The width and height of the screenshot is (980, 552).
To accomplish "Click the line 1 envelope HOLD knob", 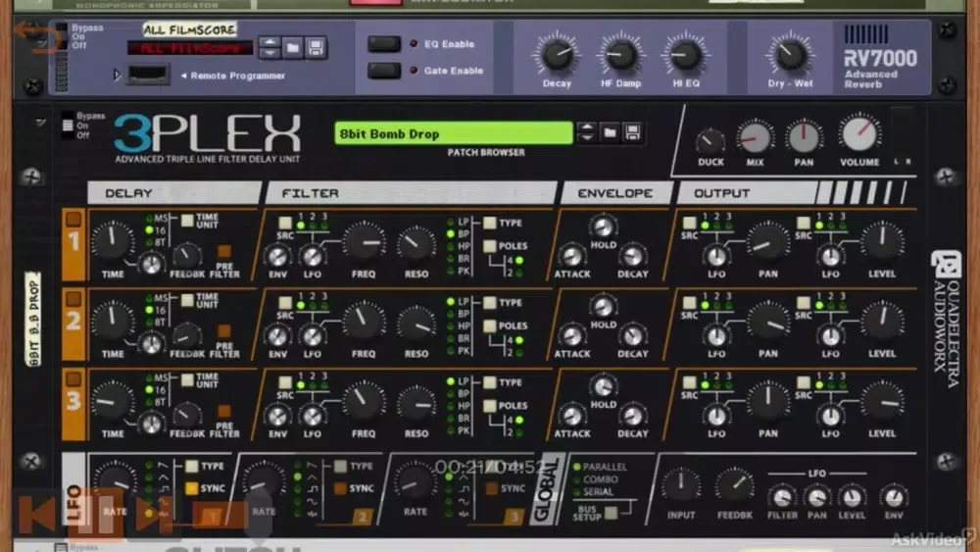I will pyautogui.click(x=603, y=226).
